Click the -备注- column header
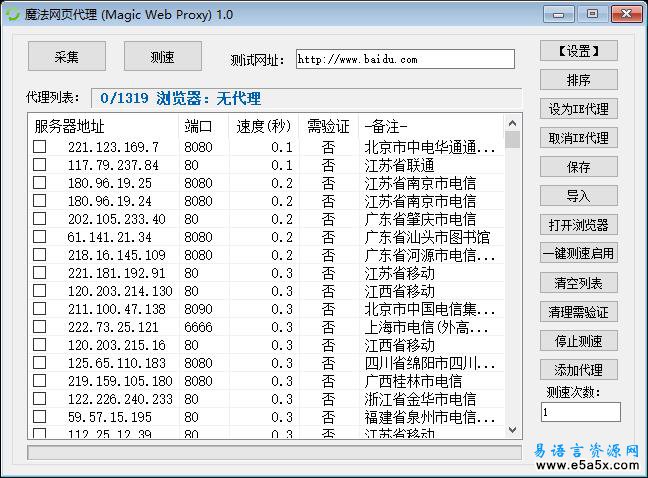This screenshot has width=648, height=478. (x=431, y=126)
